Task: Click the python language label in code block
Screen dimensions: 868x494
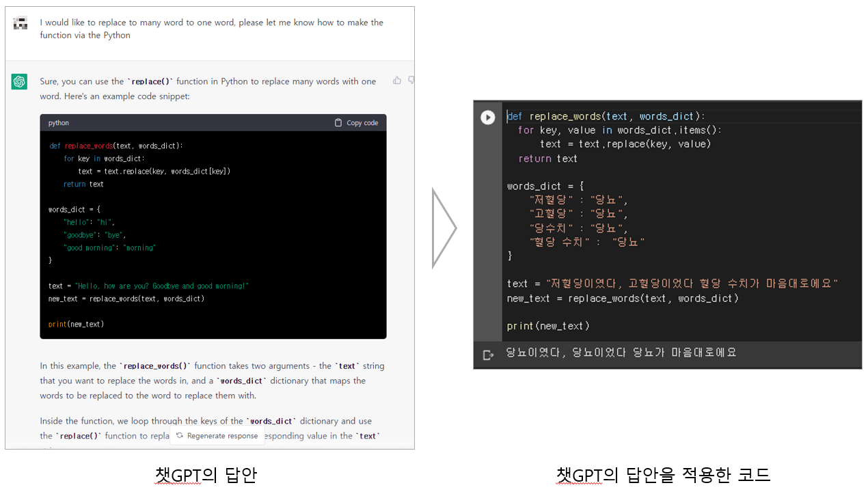Action: pos(59,123)
